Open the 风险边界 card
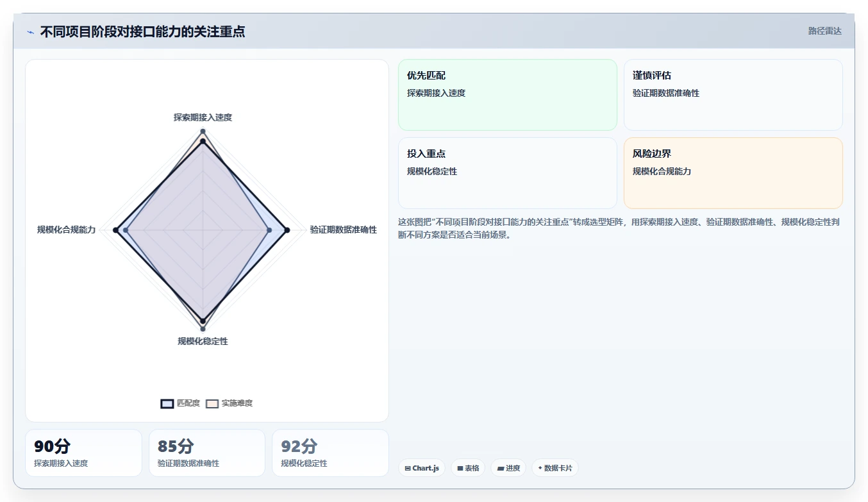This screenshot has width=868, height=502. tap(733, 173)
